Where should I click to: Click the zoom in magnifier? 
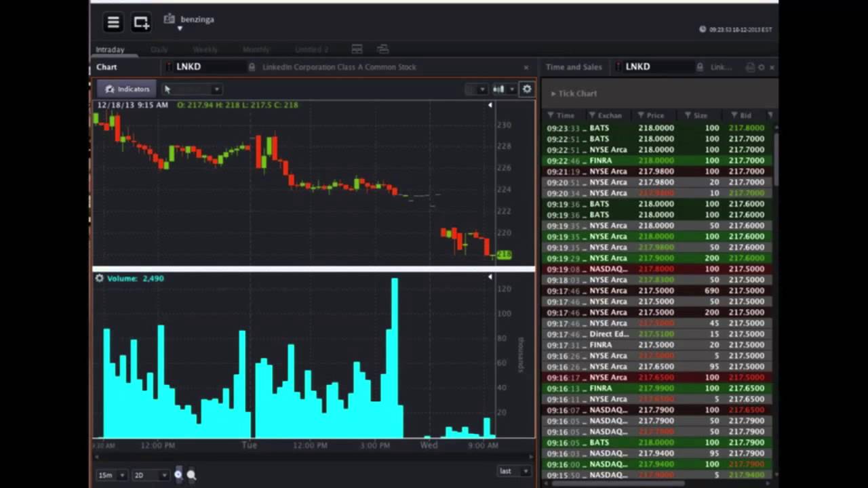(x=178, y=475)
